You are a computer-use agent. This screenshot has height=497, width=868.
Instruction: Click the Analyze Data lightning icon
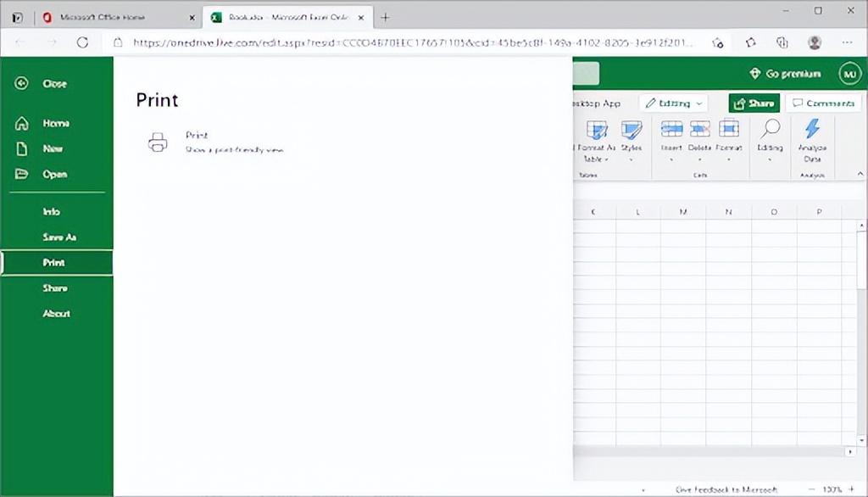pyautogui.click(x=812, y=129)
